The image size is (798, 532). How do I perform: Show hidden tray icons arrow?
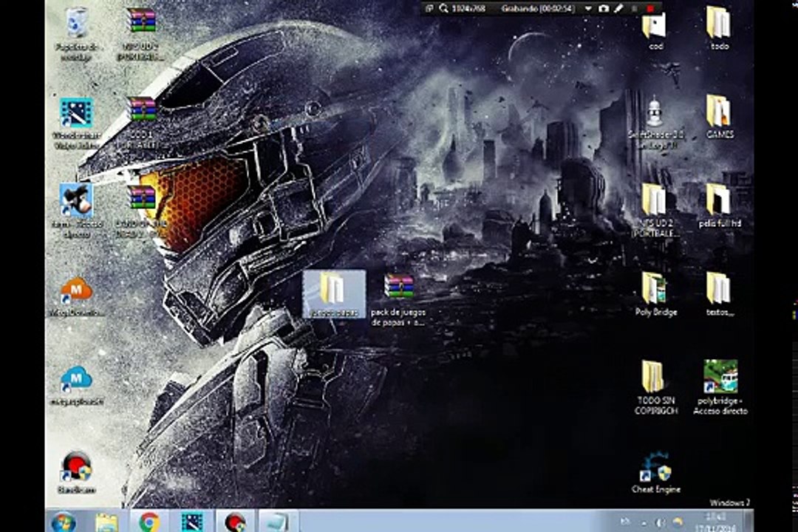(644, 523)
